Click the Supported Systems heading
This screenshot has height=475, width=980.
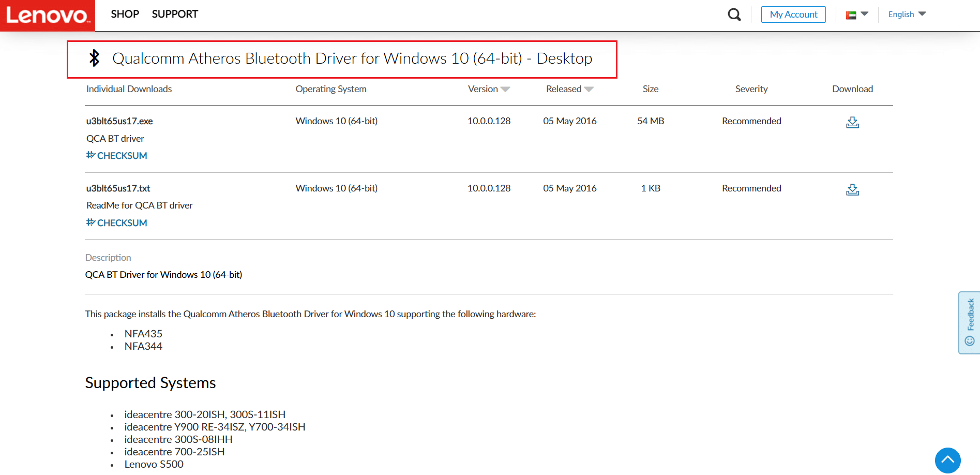[x=150, y=383]
